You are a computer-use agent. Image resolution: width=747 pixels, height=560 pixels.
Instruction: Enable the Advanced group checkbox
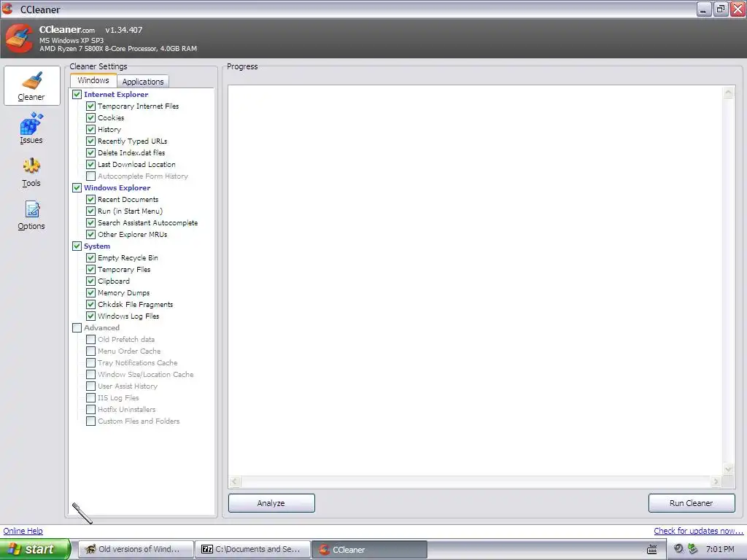[77, 327]
